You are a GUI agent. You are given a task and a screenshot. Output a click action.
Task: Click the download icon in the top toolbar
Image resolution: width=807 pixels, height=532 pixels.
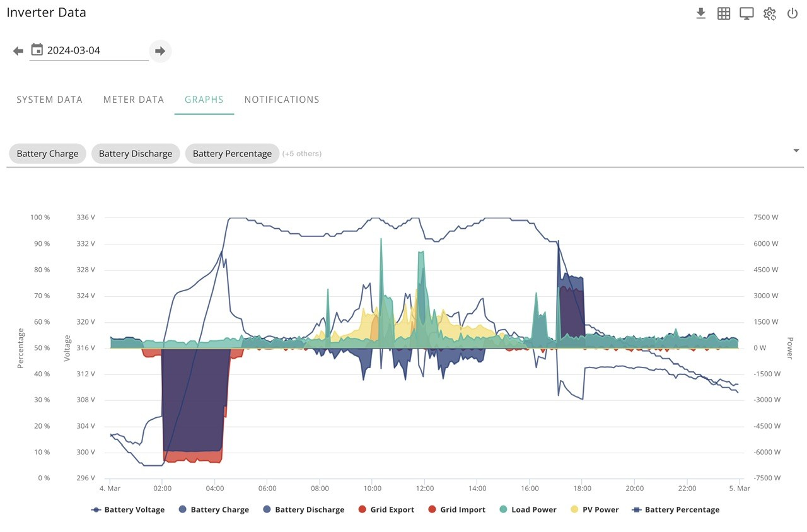tap(700, 13)
